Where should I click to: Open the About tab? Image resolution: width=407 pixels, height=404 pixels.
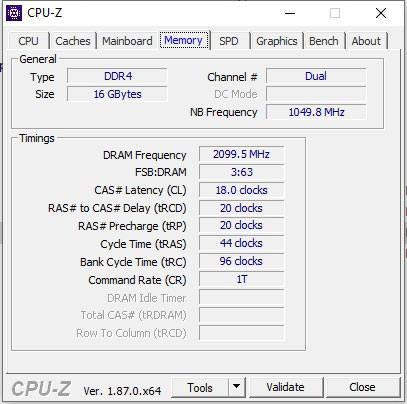pos(366,41)
